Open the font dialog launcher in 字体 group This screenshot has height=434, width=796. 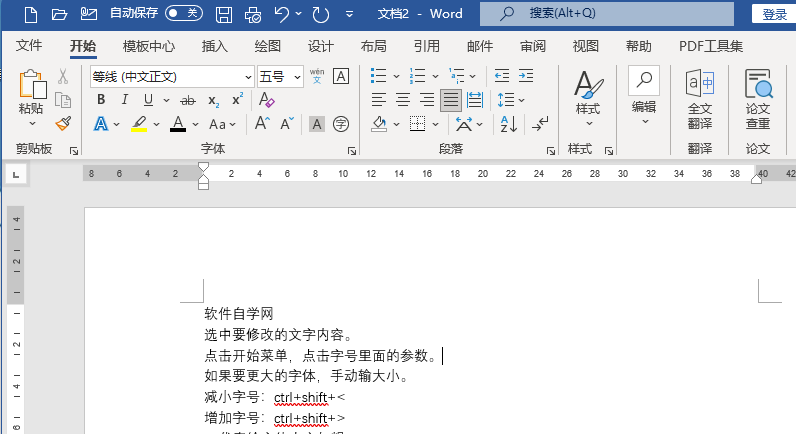pos(352,151)
